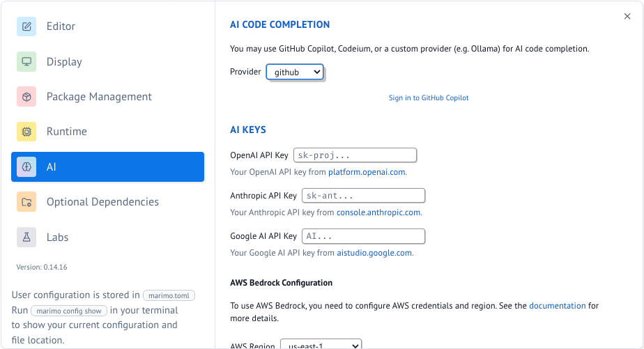Click the Anthropic API Key input
The width and height of the screenshot is (644, 349).
[x=363, y=196]
